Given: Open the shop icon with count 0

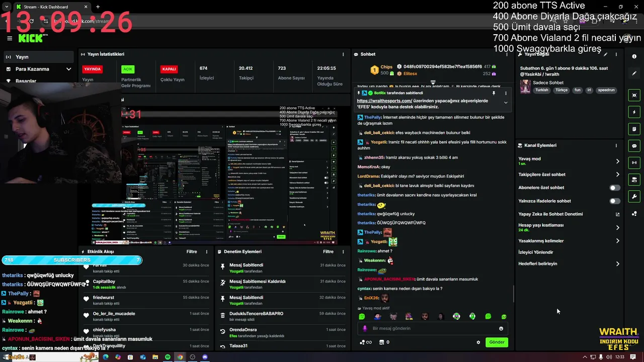Looking at the screenshot, I should (x=384, y=342).
